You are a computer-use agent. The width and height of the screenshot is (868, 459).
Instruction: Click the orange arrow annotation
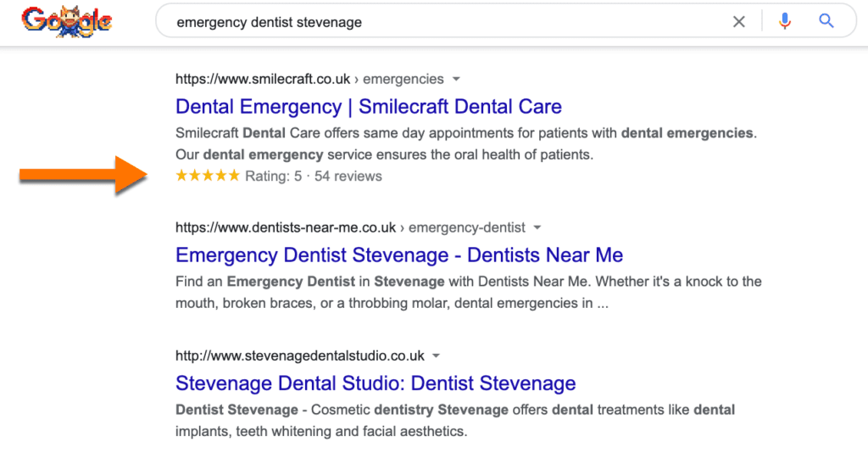84,175
